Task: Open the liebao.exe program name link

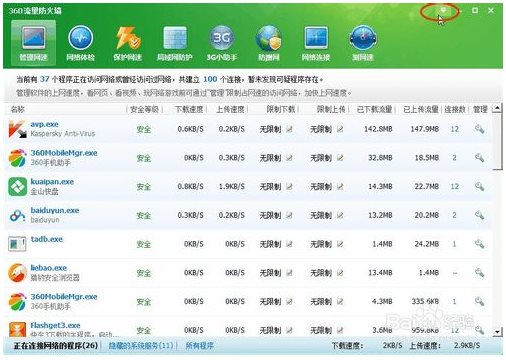Action: 49,268
